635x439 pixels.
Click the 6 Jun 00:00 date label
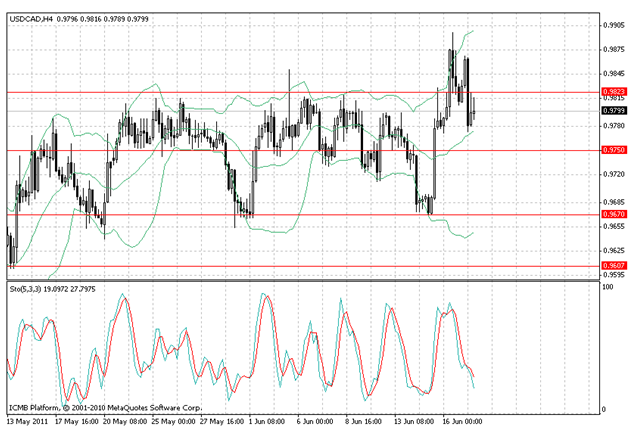315,422
